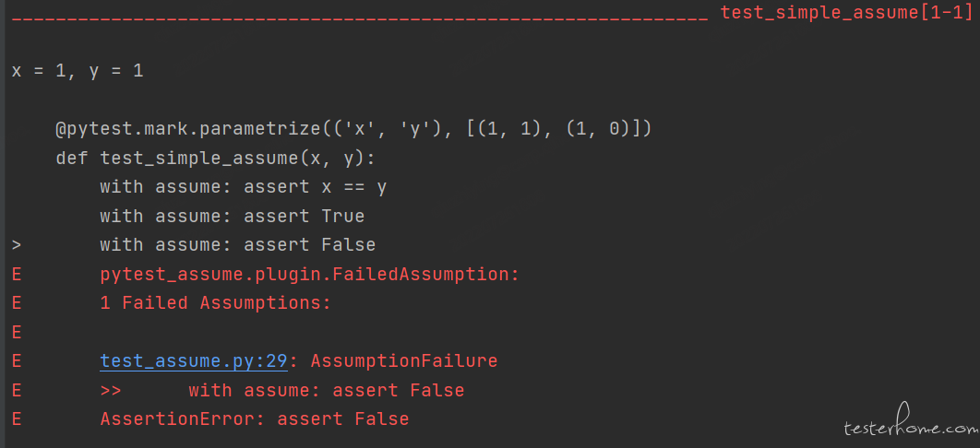This screenshot has width=980, height=448.
Task: Click the white 'with assume: assert False' line
Action: (x=237, y=244)
